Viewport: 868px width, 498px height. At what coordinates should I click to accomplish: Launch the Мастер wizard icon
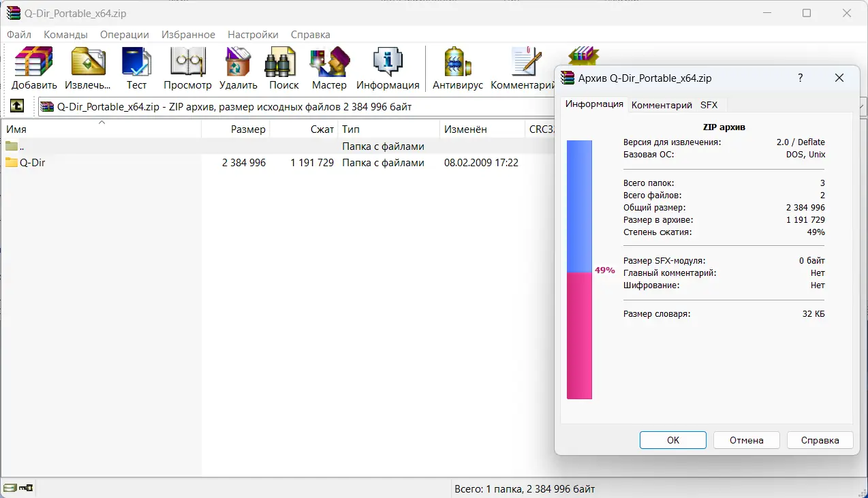(329, 61)
